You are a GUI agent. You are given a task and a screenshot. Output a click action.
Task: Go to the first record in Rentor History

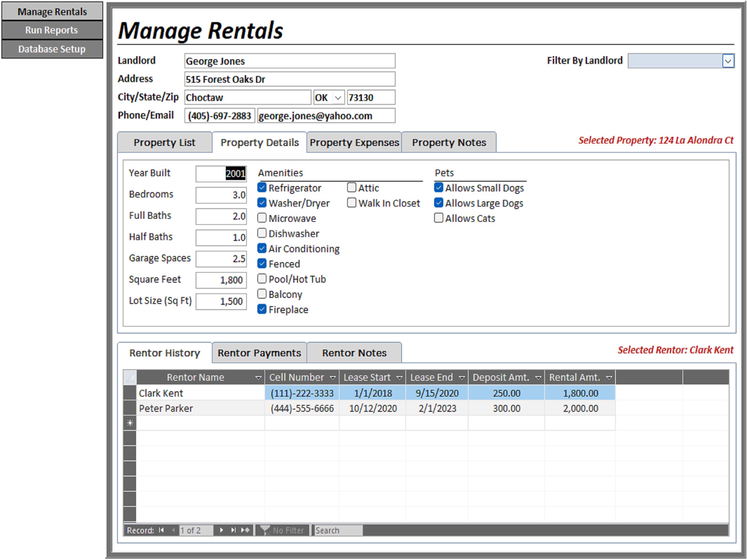coord(161,530)
